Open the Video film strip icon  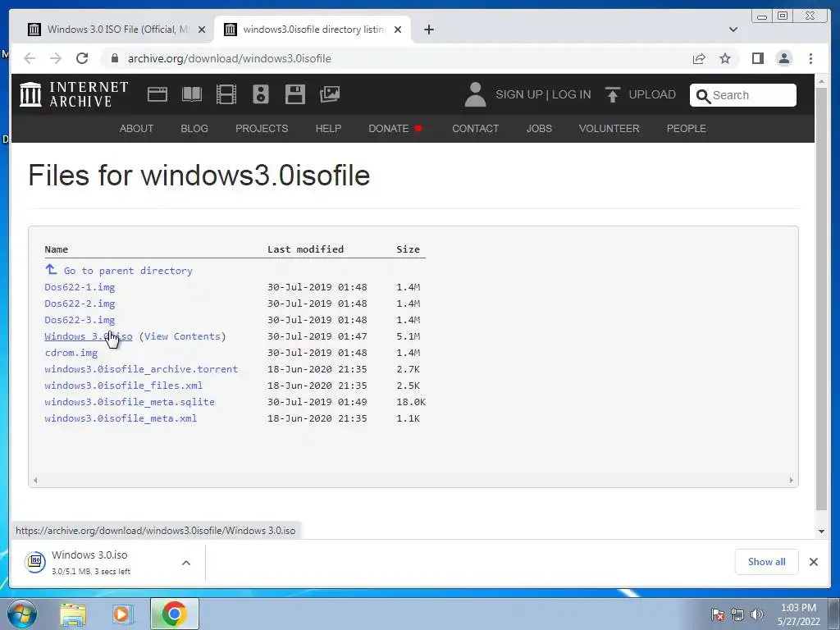point(226,94)
